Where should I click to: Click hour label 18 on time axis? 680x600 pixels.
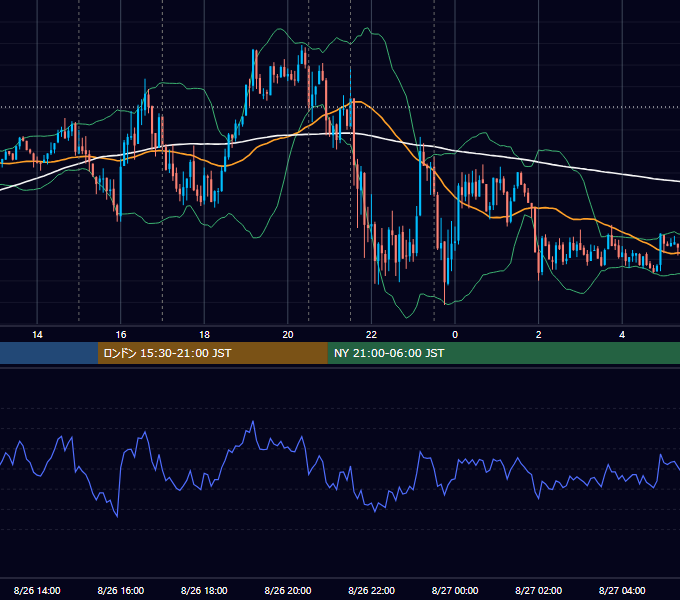point(204,335)
